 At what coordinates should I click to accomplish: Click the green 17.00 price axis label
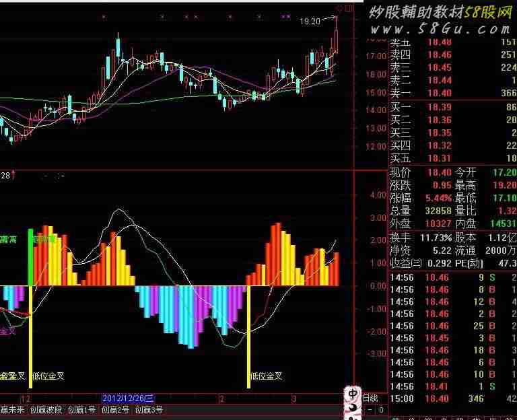click(376, 57)
